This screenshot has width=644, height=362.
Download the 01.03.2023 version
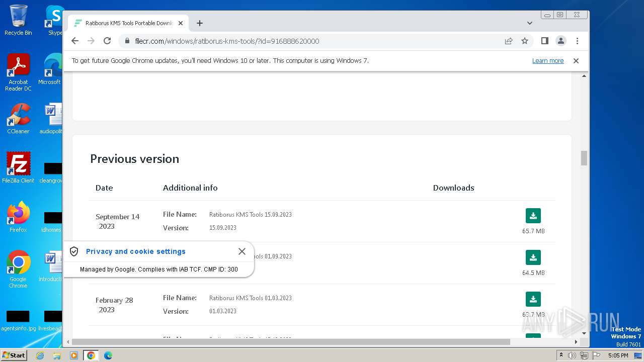[x=533, y=299]
